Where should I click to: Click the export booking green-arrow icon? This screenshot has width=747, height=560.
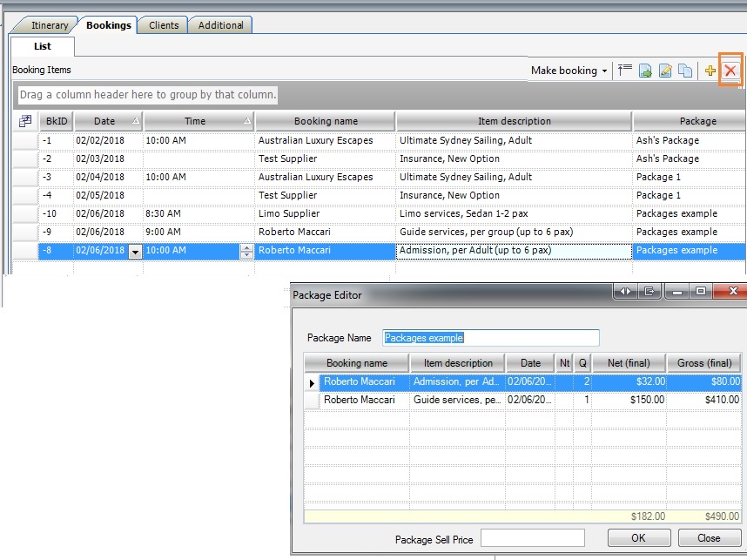[x=645, y=71]
